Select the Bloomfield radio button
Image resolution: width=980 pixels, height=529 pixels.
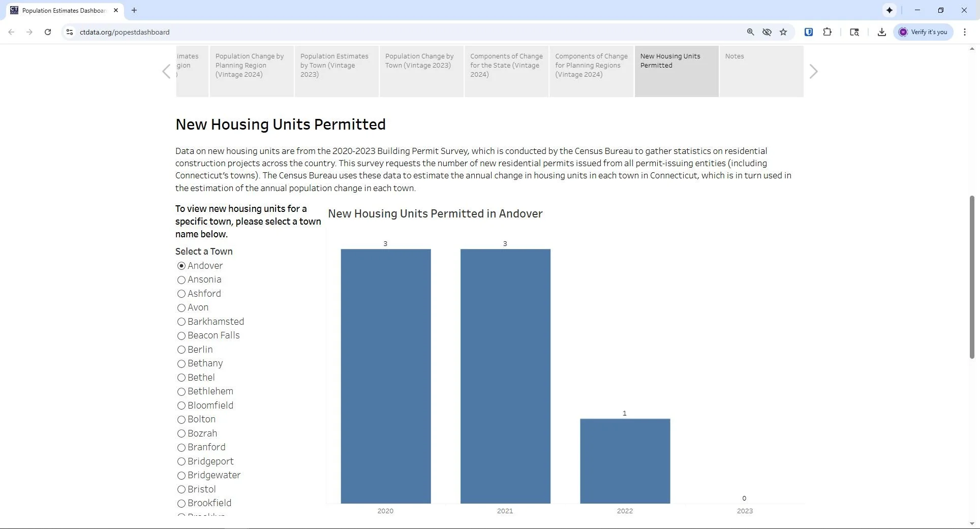click(181, 406)
